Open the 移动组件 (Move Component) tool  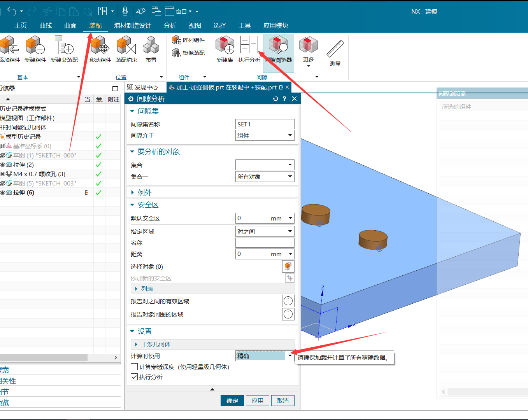pos(100,47)
